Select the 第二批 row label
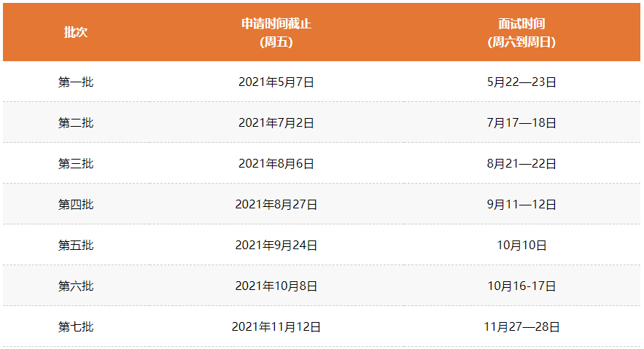The image size is (644, 349). click(76, 123)
